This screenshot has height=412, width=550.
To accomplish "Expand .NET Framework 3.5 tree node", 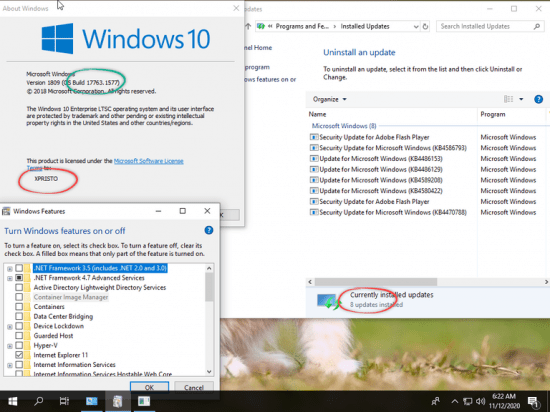I will pyautogui.click(x=10, y=269).
